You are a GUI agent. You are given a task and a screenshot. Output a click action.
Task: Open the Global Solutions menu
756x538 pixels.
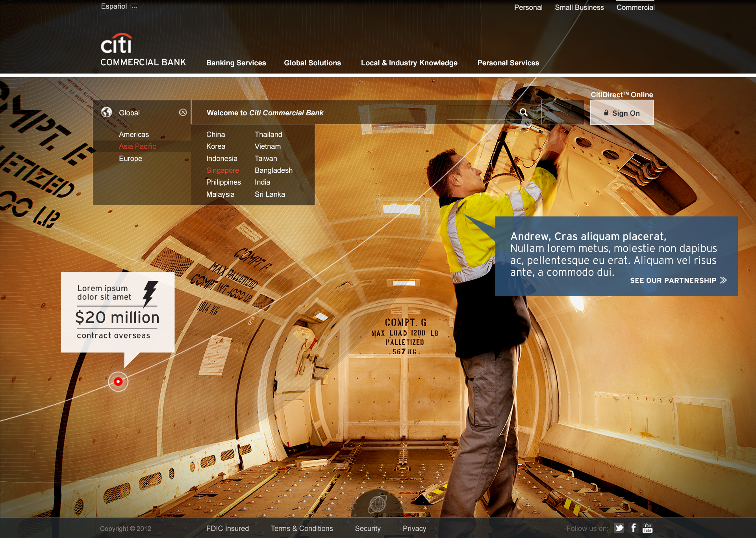[312, 63]
